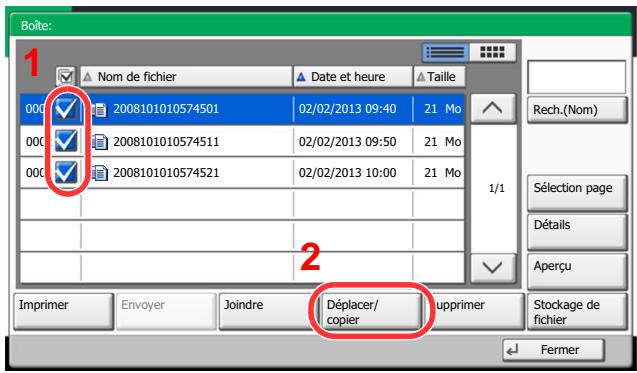
Task: Show Aperçu preview
Action: tap(577, 271)
